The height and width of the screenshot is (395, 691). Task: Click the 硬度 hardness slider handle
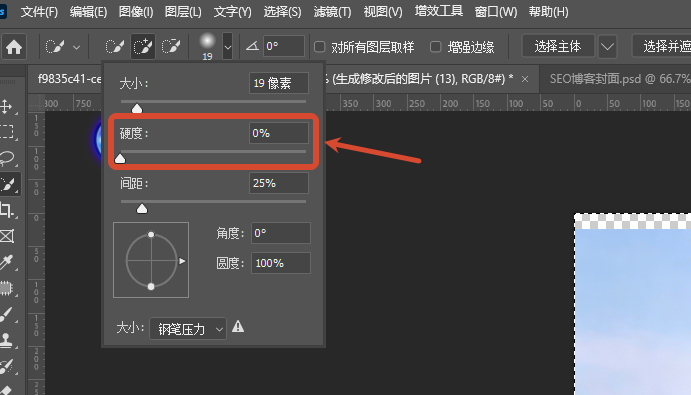click(x=120, y=158)
